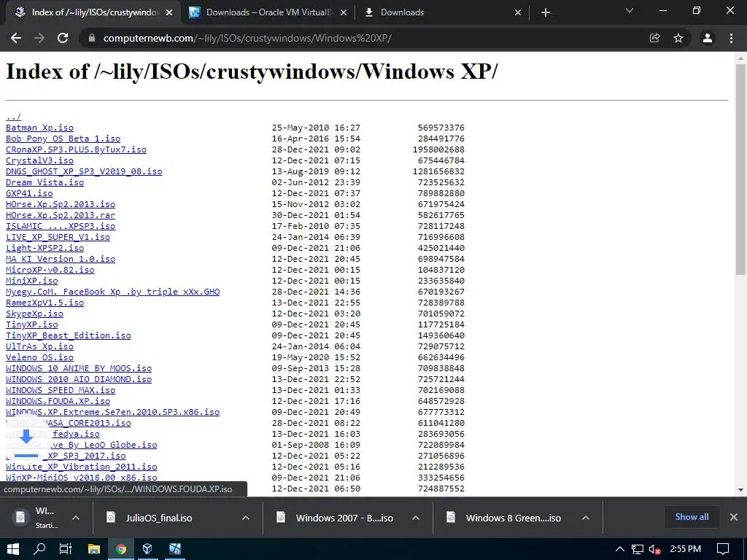The width and height of the screenshot is (747, 560).
Task: Open the Chrome profile icon
Action: point(708,38)
